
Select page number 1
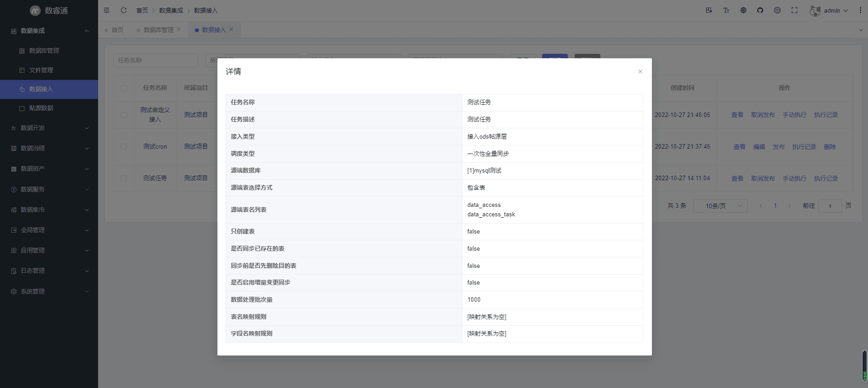(x=775, y=206)
